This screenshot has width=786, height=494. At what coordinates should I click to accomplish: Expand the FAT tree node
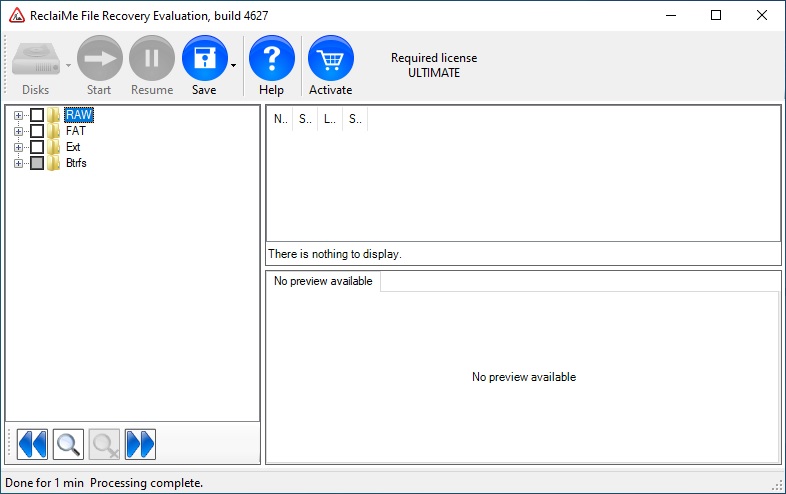coord(19,131)
